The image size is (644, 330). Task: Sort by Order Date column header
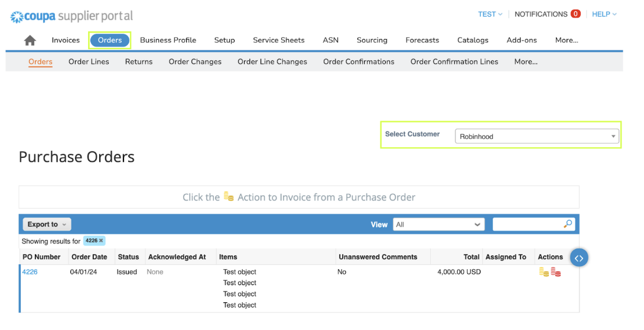(89, 257)
